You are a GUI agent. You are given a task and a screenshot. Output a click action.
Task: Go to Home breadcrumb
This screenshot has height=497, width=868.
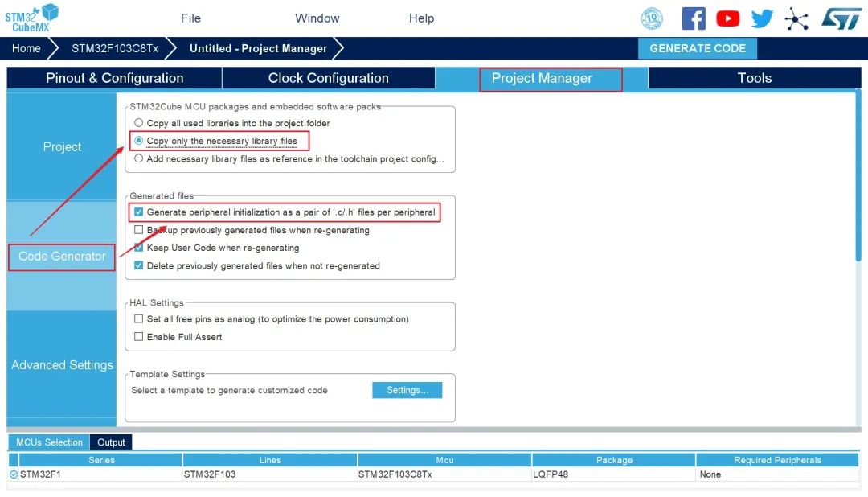tap(26, 48)
